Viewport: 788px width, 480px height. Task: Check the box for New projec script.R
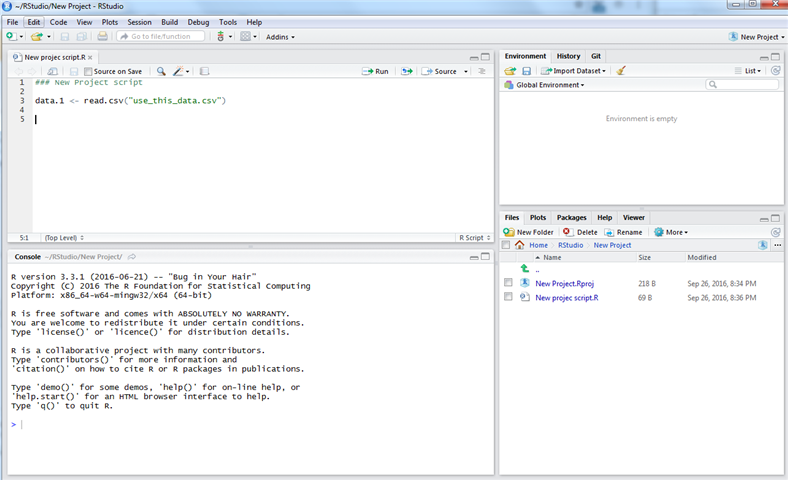pos(508,297)
